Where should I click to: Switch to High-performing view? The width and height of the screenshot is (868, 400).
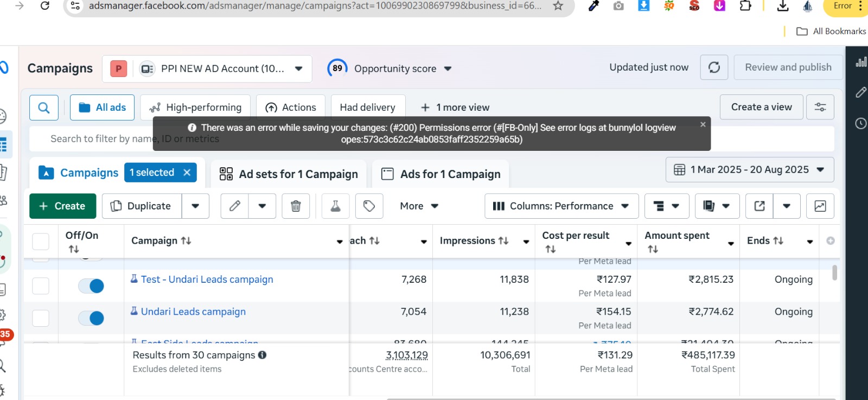[x=195, y=107]
